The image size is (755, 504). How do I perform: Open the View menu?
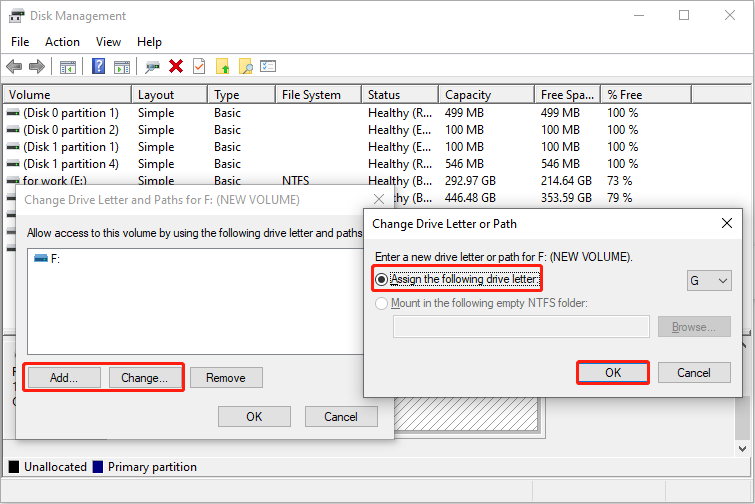tap(109, 42)
